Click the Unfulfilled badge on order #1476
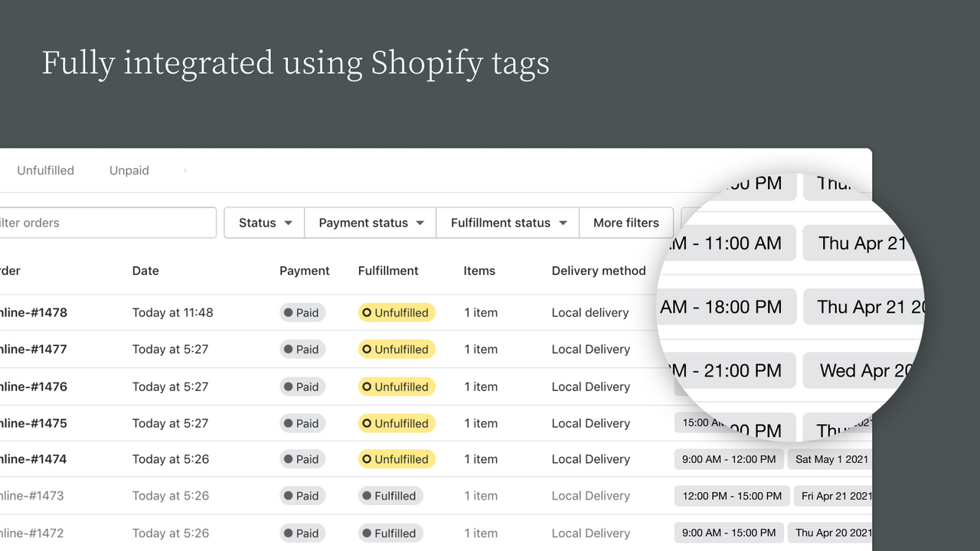This screenshot has width=980, height=551. coord(396,387)
